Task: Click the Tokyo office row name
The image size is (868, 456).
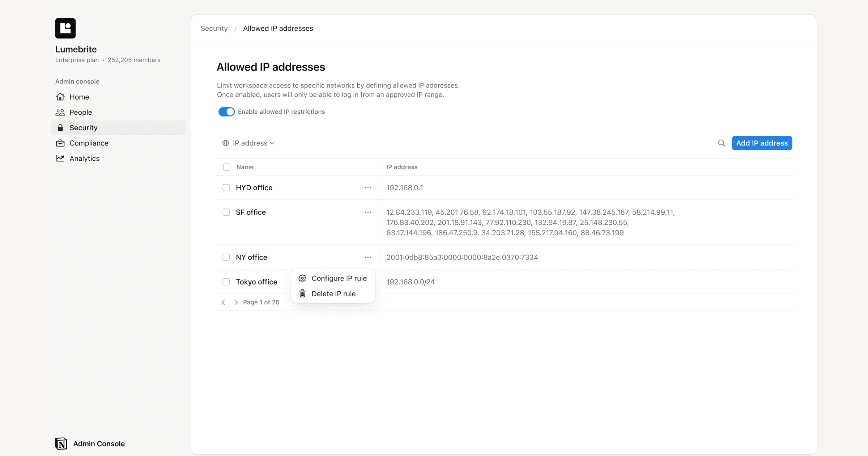Action: click(x=256, y=282)
